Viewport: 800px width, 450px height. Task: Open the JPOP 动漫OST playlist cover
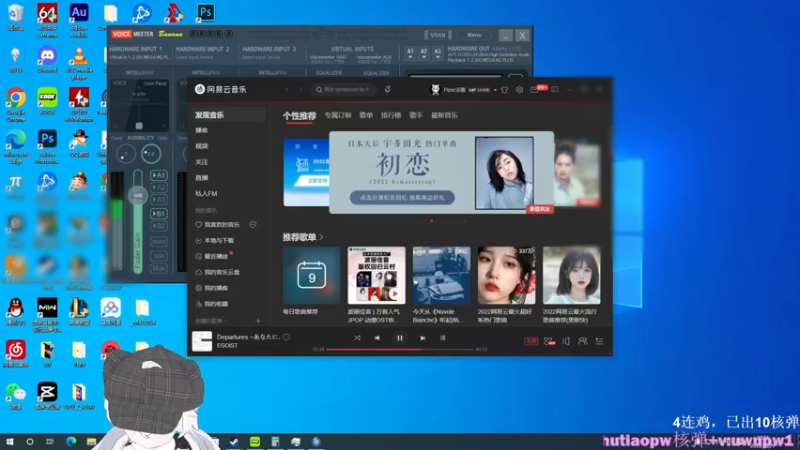tap(377, 276)
